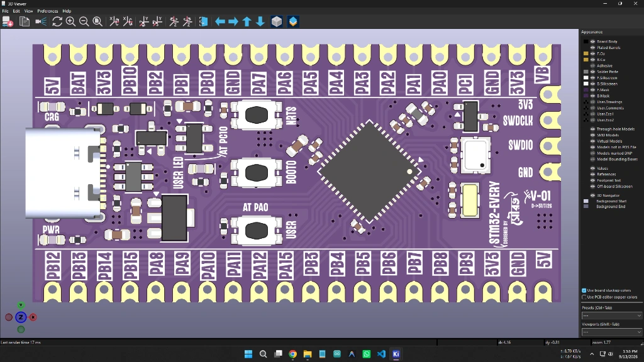Hide Off-board Silkscreen
The width and height of the screenshot is (644, 362).
592,186
